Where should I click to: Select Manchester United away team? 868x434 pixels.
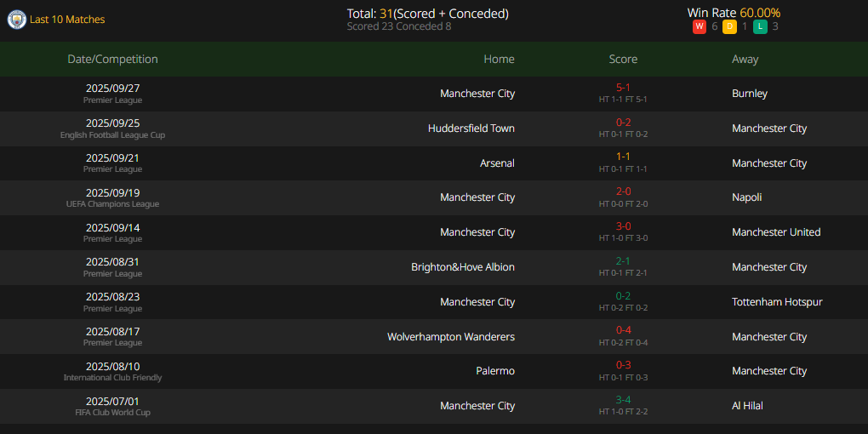pyautogui.click(x=776, y=232)
